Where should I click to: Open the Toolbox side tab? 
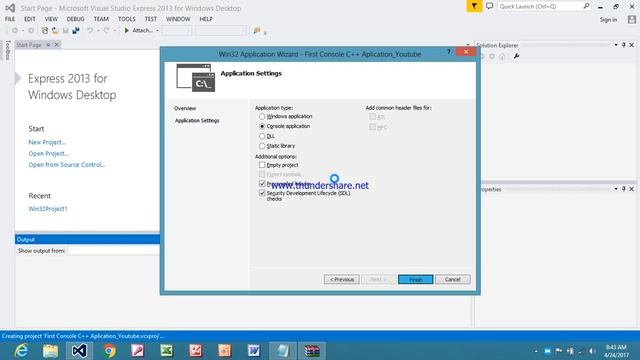7,50
